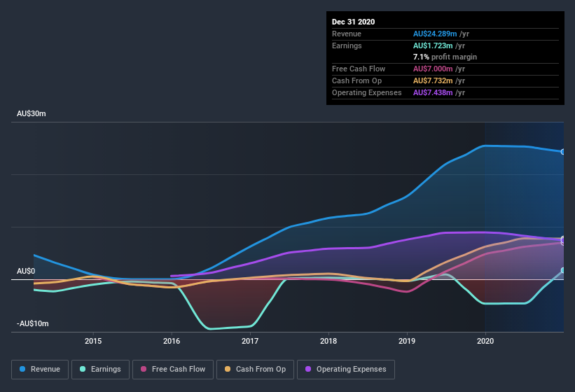Image resolution: width=575 pixels, height=392 pixels.
Task: Click the Dec 31 2020 tooltip date
Action: click(354, 22)
